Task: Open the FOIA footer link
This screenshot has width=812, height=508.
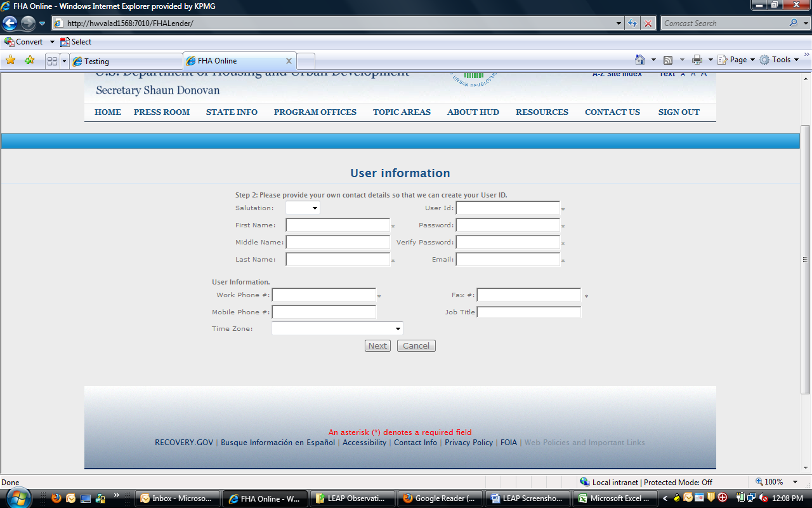Action: point(509,443)
